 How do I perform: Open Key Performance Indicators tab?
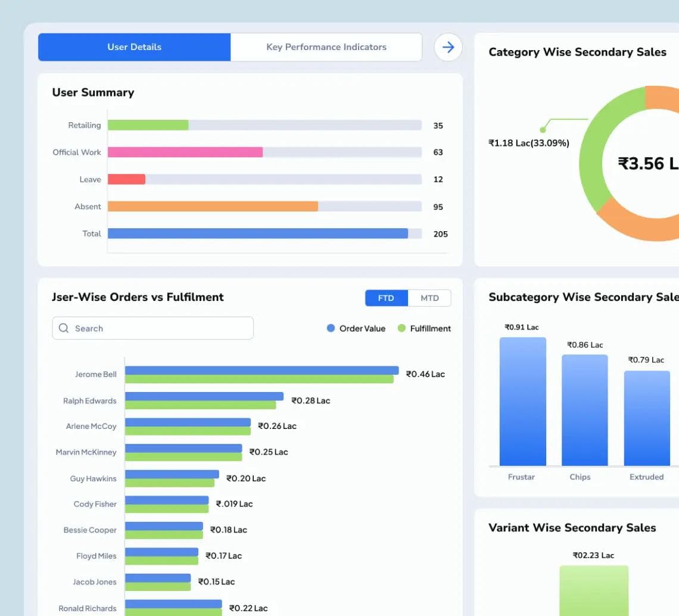326,47
